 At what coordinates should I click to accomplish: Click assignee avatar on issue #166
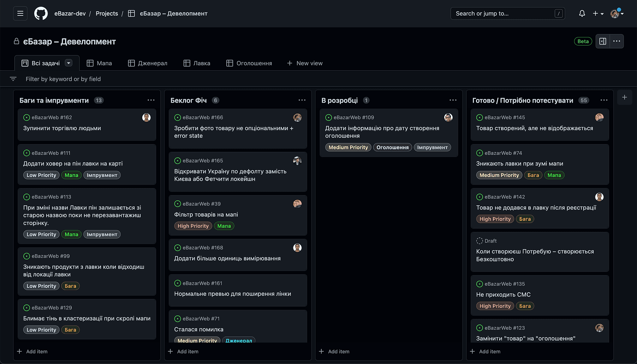click(x=297, y=117)
